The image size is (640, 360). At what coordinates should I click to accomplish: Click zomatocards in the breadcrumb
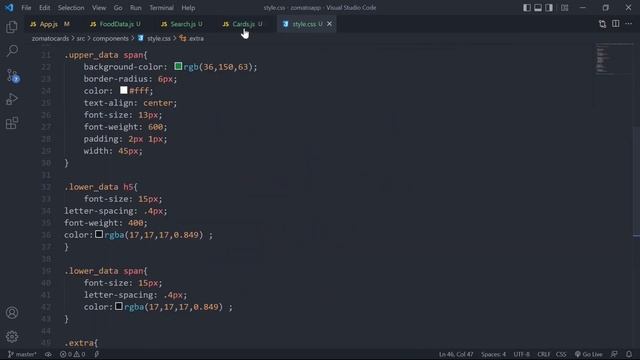pyautogui.click(x=50, y=38)
